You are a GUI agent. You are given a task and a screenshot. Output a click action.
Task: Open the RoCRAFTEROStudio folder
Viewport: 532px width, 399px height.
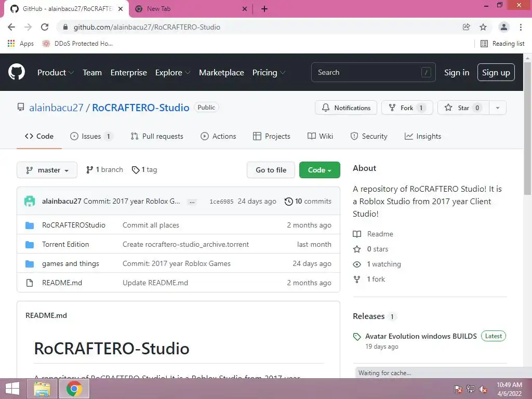coord(74,225)
